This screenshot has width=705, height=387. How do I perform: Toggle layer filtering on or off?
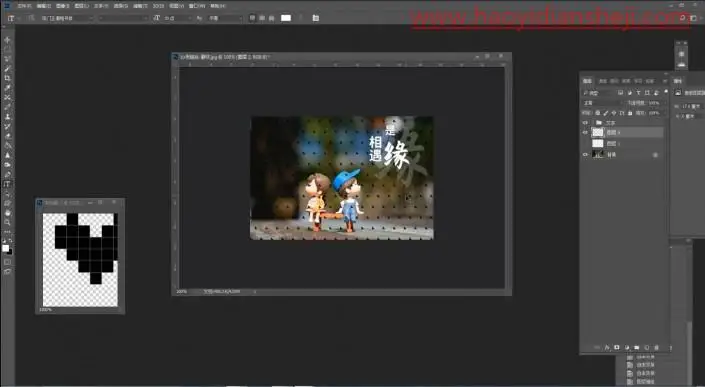point(666,92)
